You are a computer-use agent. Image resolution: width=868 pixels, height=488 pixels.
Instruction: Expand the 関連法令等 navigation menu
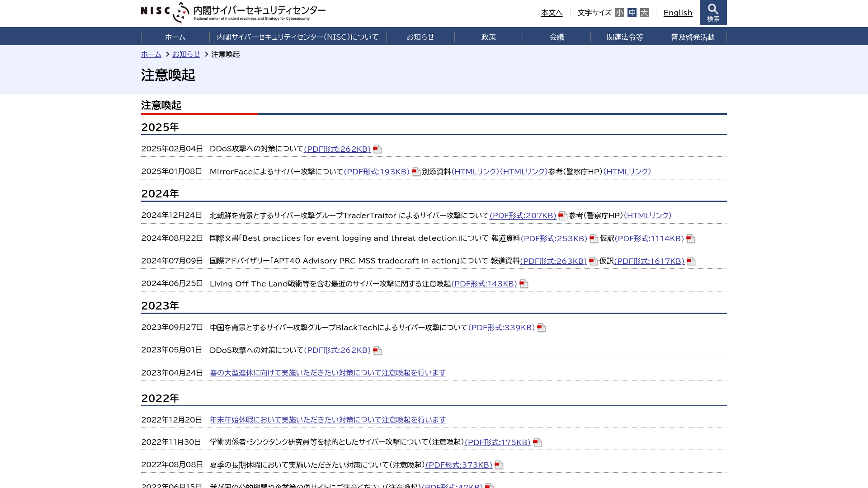click(x=625, y=37)
